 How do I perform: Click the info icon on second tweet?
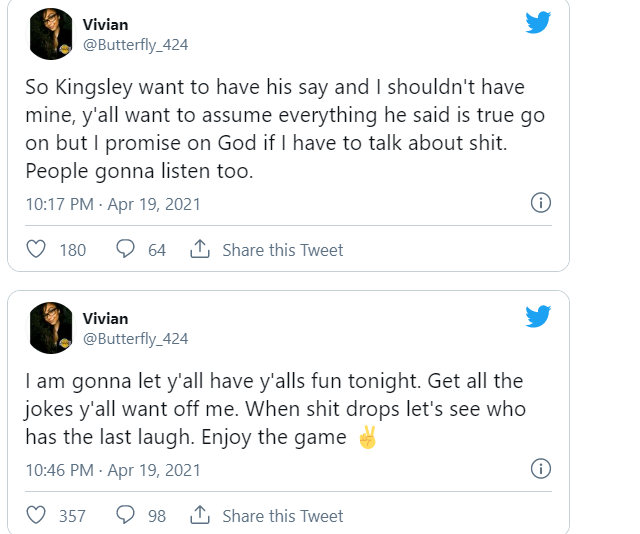[540, 468]
